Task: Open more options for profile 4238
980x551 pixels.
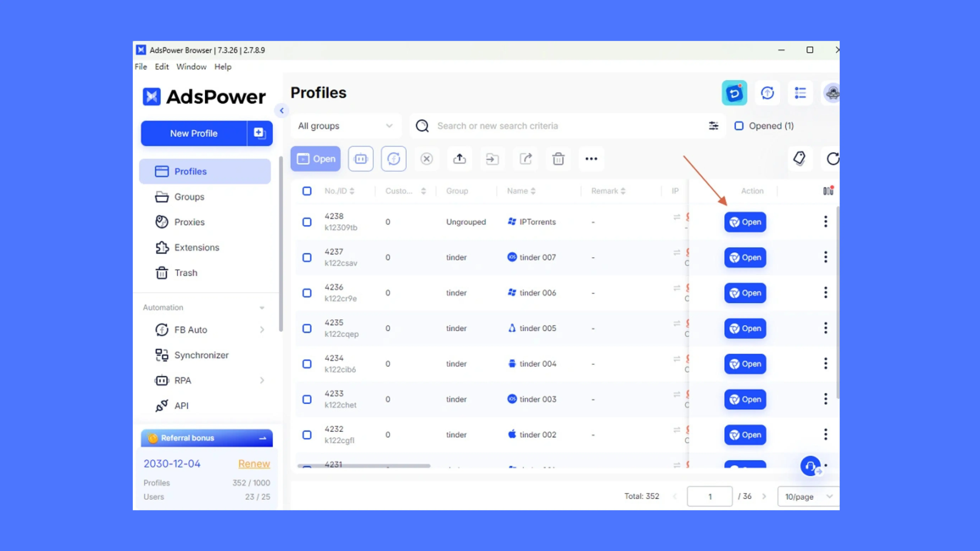Action: 826,222
